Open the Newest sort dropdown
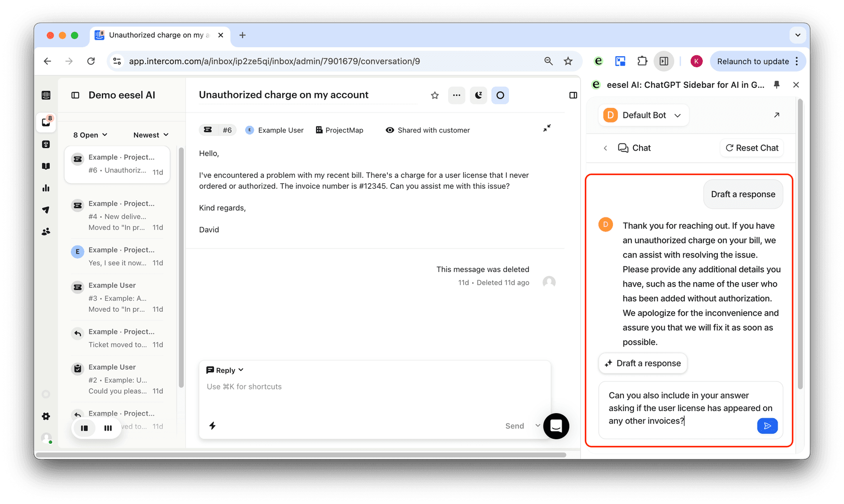Viewport: 844px width, 504px height. 151,135
